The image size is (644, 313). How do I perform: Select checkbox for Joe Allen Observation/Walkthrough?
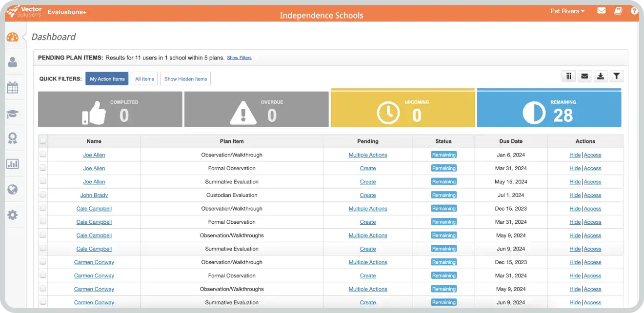click(43, 155)
